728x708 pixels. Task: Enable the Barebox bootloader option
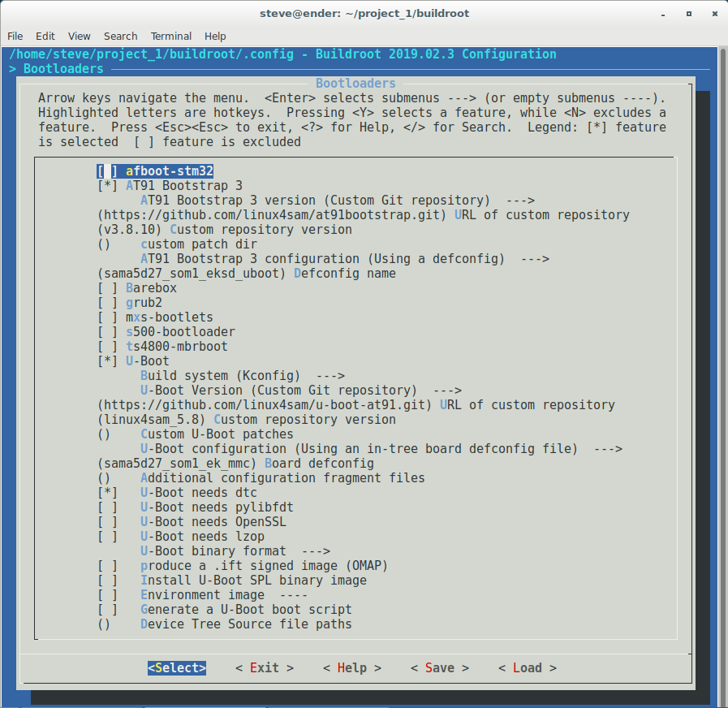coord(107,288)
